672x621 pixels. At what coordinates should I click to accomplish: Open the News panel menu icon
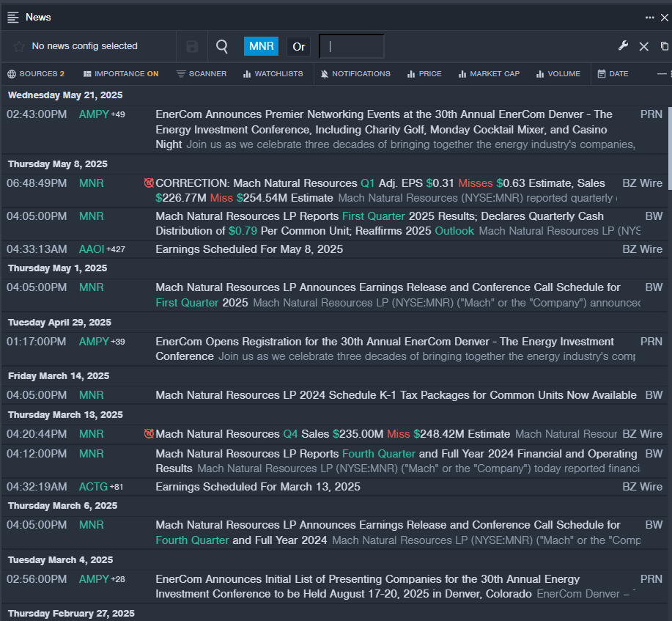(13, 18)
